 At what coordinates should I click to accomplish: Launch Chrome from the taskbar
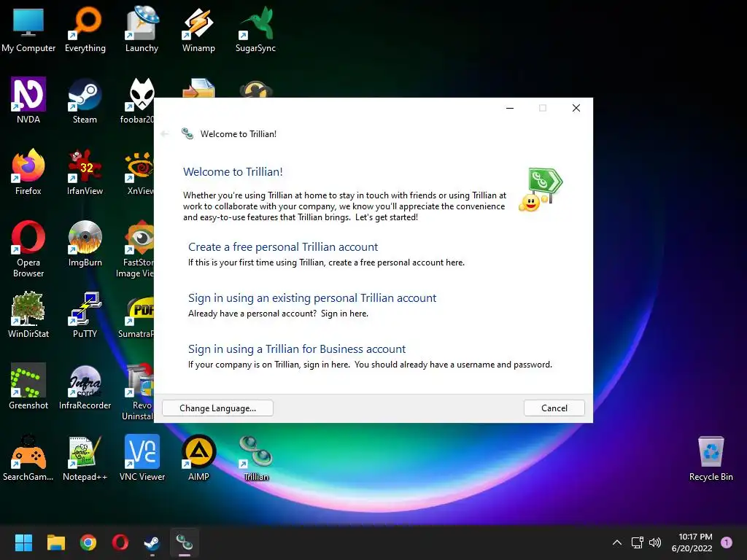pyautogui.click(x=88, y=542)
